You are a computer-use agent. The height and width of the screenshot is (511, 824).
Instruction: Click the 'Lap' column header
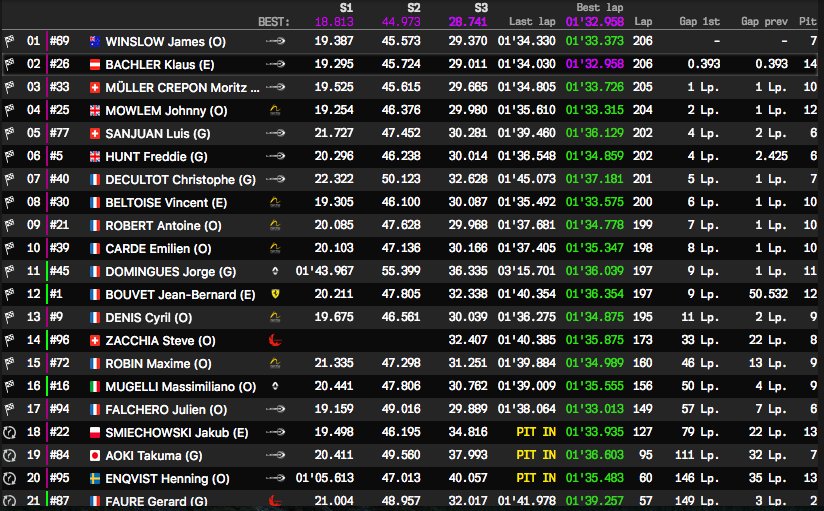pos(643,22)
